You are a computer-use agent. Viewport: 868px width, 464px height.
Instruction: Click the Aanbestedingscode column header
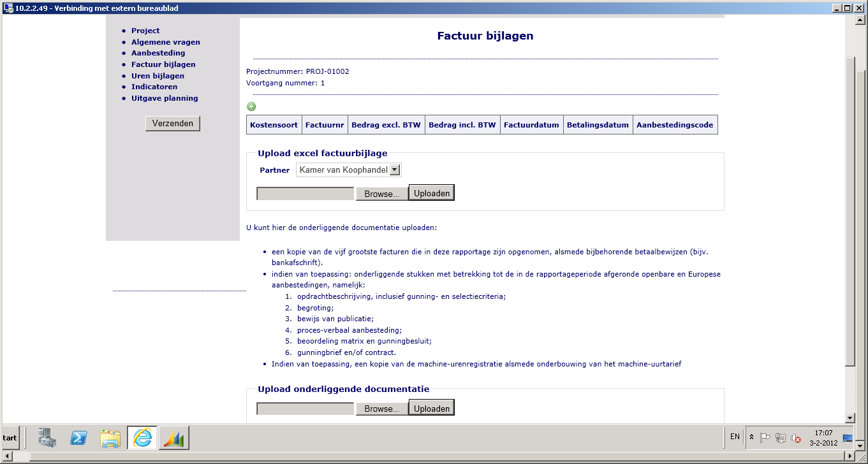(675, 125)
